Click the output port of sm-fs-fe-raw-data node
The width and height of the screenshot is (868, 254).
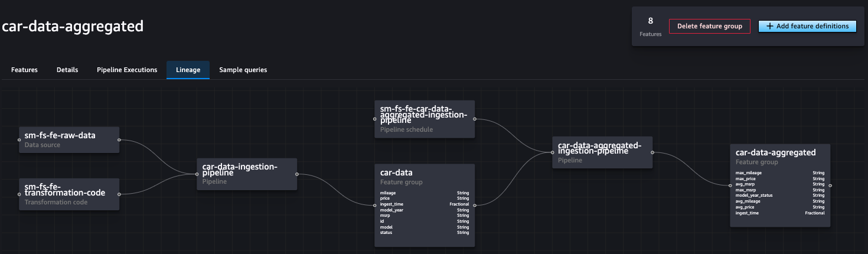pos(119,140)
